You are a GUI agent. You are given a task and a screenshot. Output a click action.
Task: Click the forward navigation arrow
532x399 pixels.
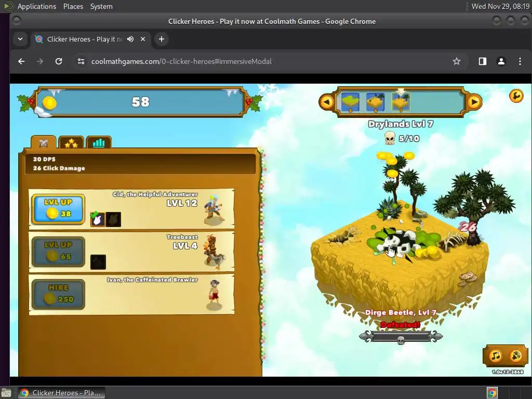tap(40, 61)
